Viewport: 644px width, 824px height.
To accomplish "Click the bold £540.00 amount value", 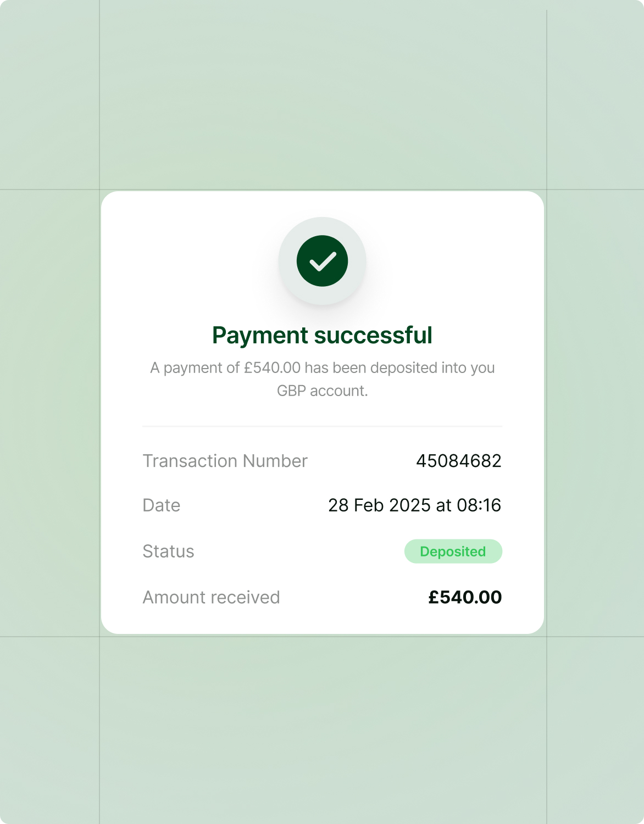I will coord(465,597).
